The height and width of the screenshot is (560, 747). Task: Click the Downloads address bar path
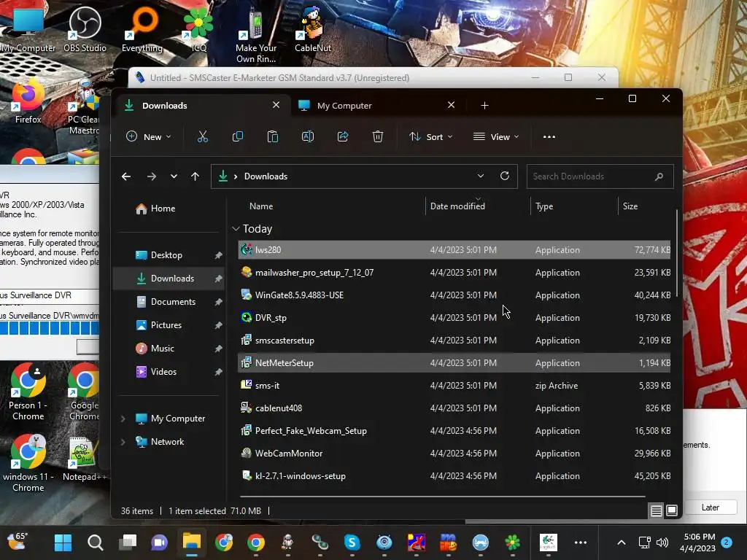click(266, 176)
